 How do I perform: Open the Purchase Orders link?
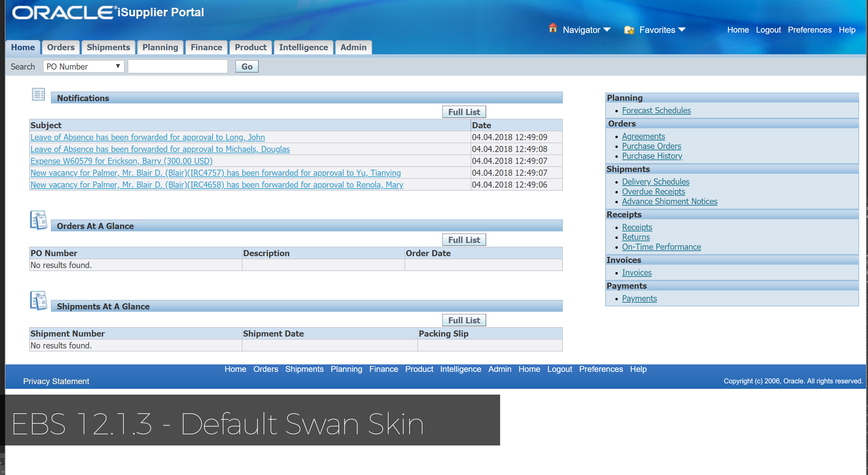[651, 146]
